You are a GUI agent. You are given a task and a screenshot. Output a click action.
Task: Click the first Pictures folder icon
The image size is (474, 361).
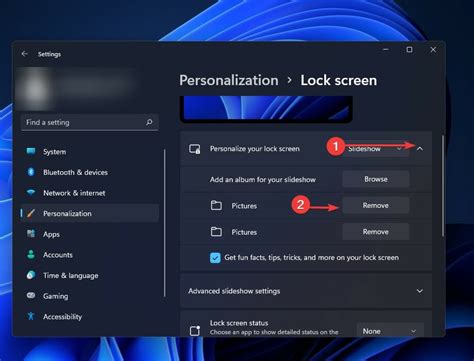click(216, 205)
